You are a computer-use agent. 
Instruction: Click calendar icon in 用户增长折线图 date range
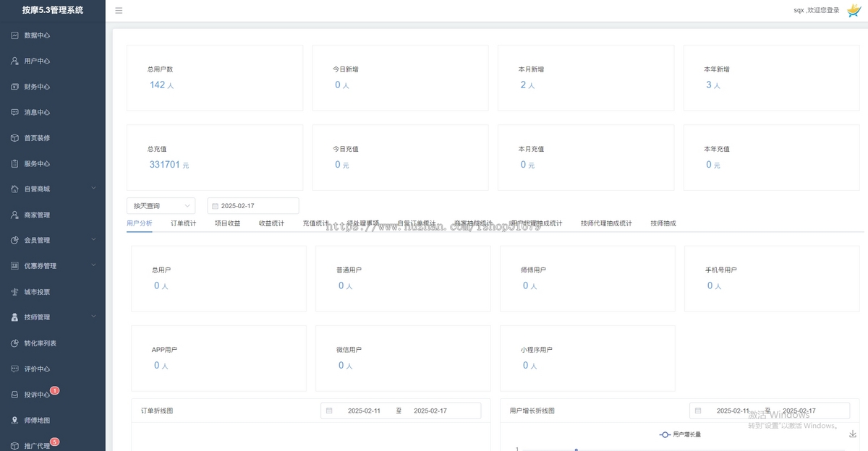tap(698, 411)
